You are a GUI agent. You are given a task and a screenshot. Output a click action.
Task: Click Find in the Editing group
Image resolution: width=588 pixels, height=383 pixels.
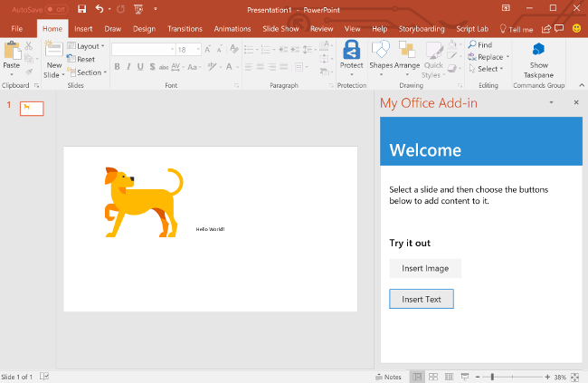click(x=480, y=44)
